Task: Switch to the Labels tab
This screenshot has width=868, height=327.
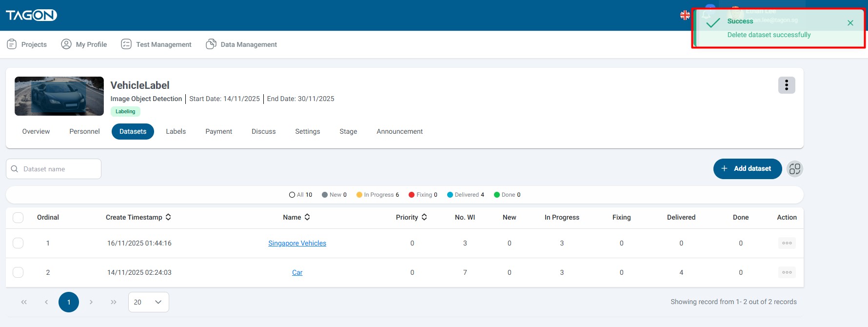Action: 176,131
